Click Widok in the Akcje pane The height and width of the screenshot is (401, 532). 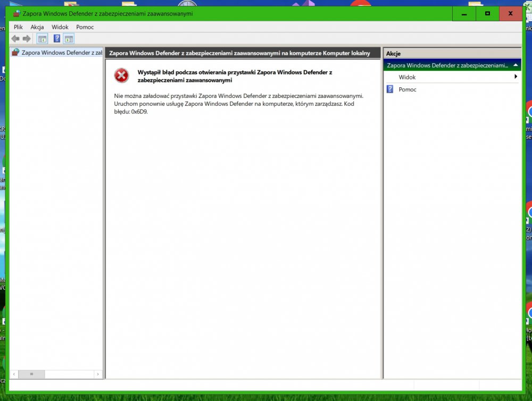407,77
